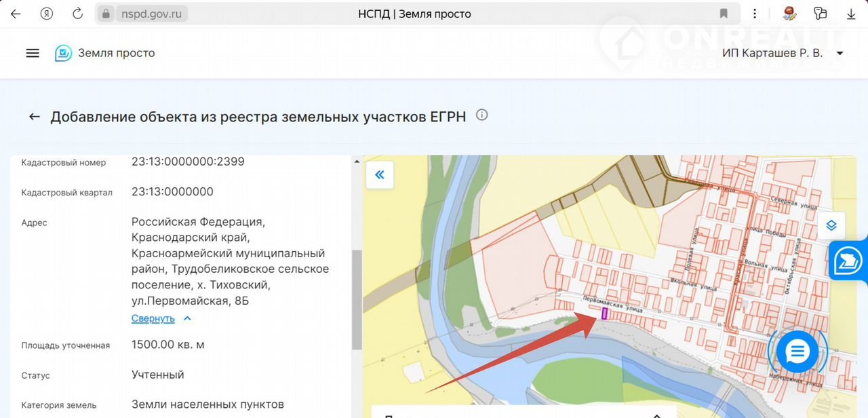Expand the bottom map panel chevron
Screen dimensions: 868x418
click(x=655, y=415)
